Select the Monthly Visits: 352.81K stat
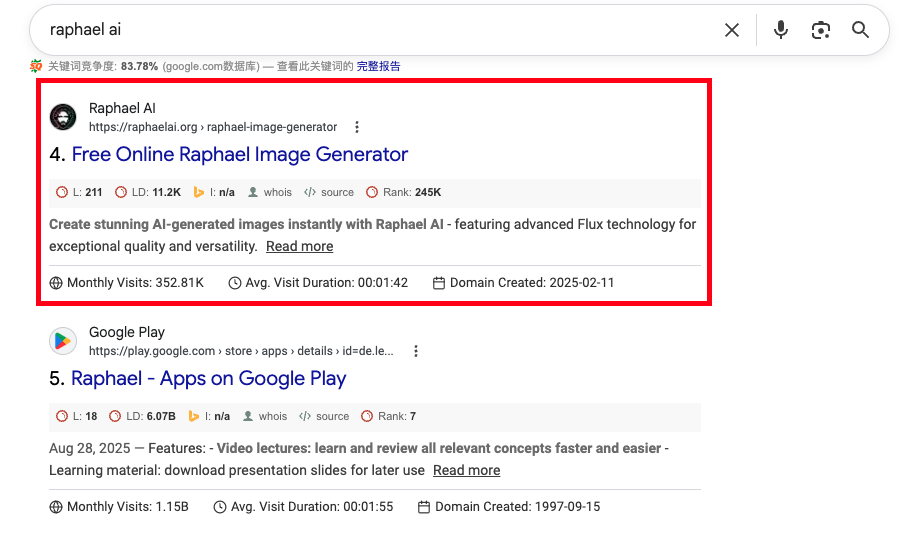This screenshot has height=539, width=905. [x=126, y=283]
